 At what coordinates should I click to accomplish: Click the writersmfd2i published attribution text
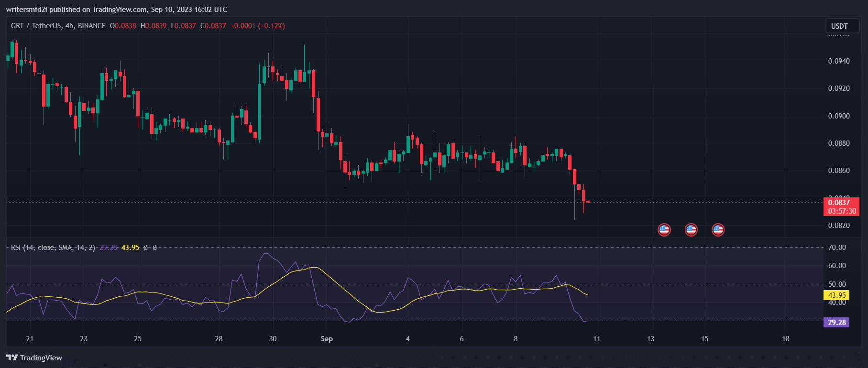(117, 10)
